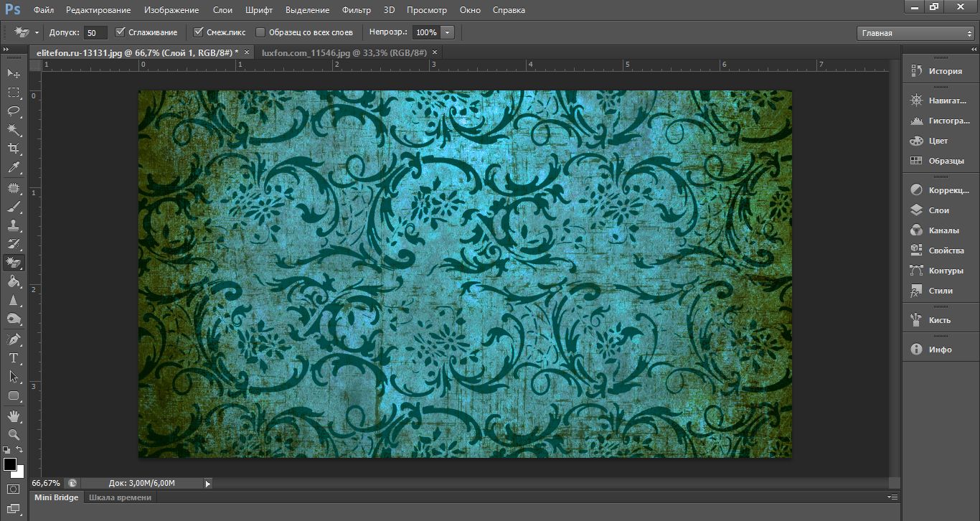Open the Цвет panel
The height and width of the screenshot is (521, 980).
coord(941,141)
